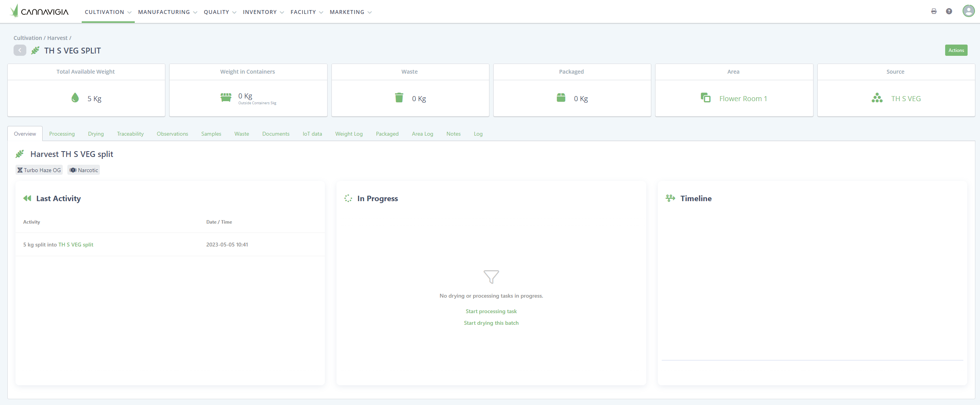Image resolution: width=980 pixels, height=405 pixels.
Task: Click the back arrow button beside title
Action: click(x=20, y=50)
